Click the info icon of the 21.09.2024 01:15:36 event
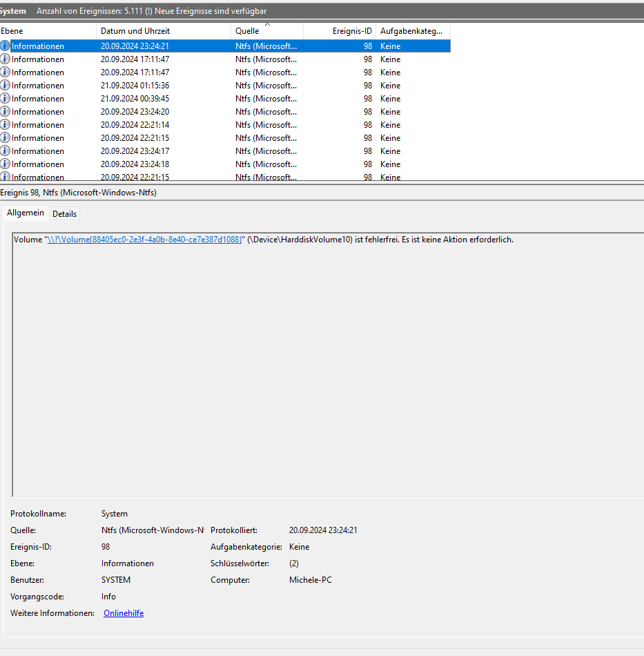 5,86
